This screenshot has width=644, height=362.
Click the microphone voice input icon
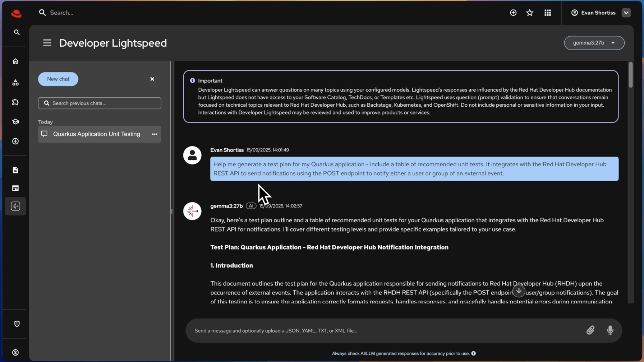[x=610, y=330]
